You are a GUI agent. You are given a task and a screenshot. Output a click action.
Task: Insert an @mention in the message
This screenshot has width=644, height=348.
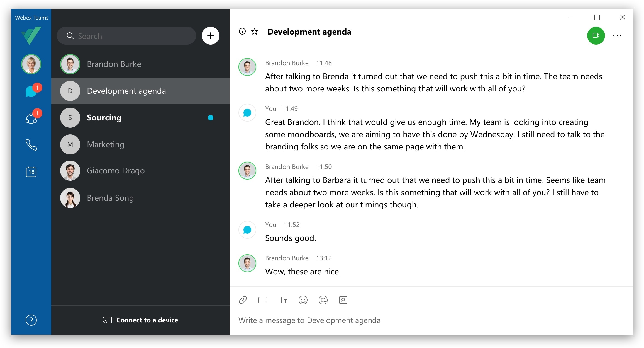tap(323, 300)
